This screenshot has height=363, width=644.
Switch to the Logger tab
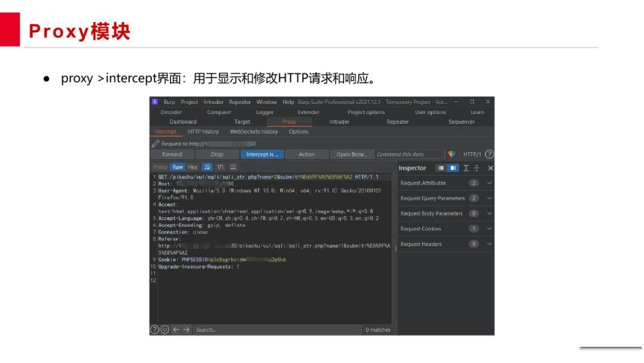coord(265,112)
